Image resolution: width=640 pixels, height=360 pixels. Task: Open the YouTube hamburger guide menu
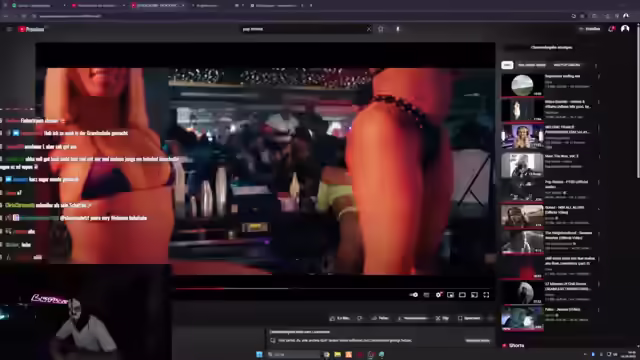[x=9, y=29]
